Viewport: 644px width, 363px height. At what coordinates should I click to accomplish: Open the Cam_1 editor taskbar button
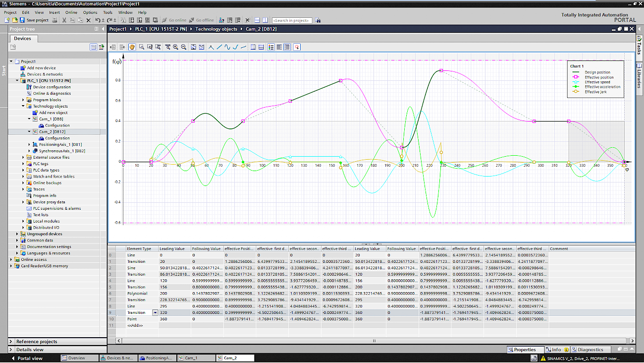(x=196, y=358)
